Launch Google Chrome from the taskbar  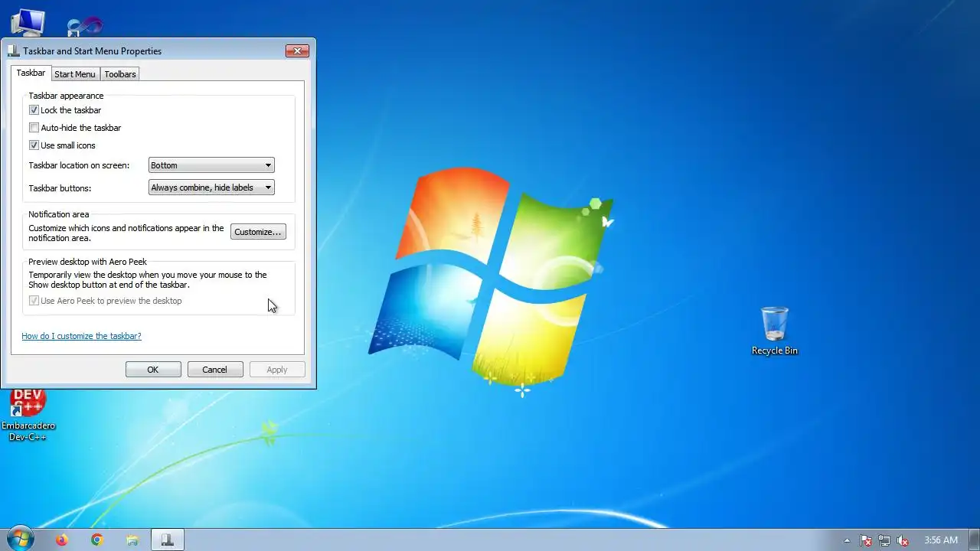coord(97,540)
